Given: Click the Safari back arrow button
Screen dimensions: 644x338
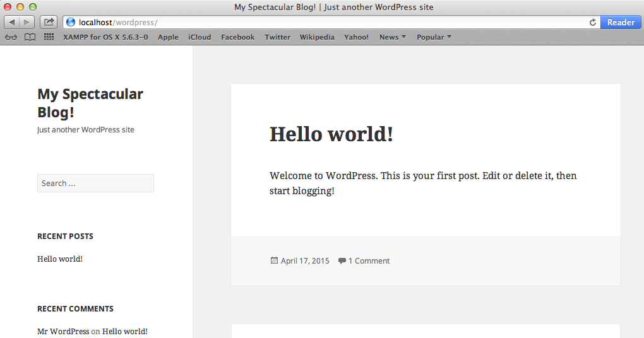Looking at the screenshot, I should (12, 22).
